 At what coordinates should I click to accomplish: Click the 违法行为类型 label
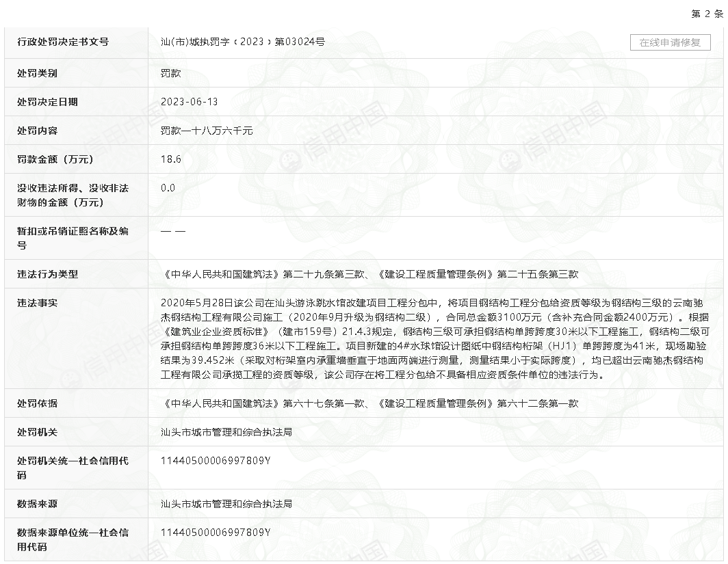tap(47, 274)
